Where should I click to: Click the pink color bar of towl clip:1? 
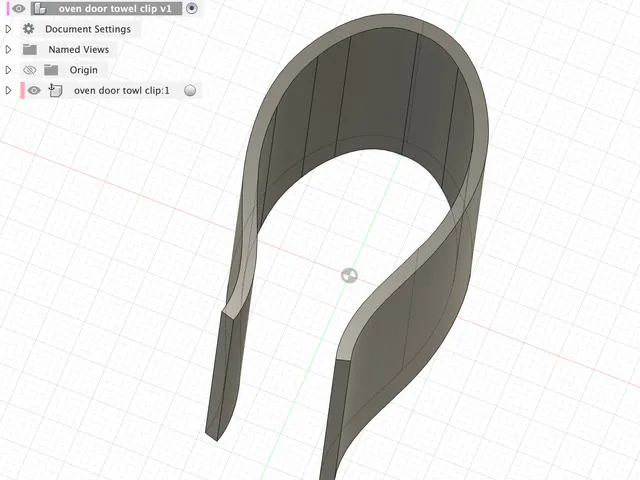pyautogui.click(x=22, y=90)
